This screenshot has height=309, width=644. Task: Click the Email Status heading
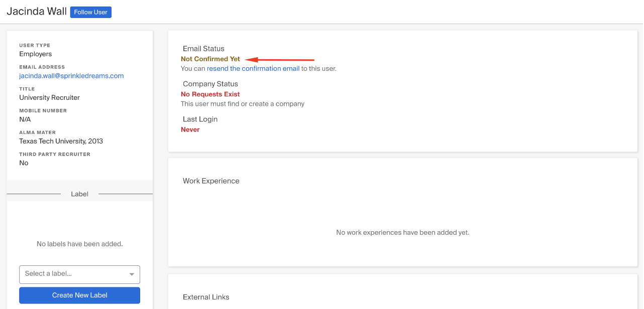pos(203,49)
